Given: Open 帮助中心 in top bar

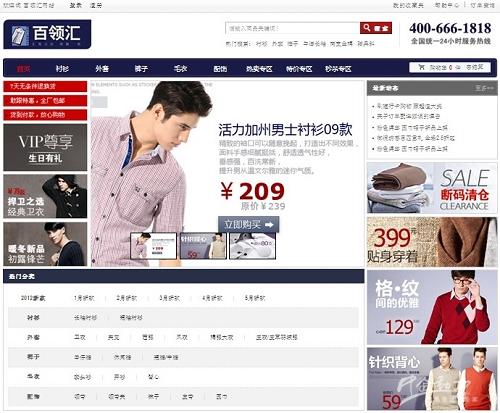Looking at the screenshot, I should pyautogui.click(x=447, y=5).
